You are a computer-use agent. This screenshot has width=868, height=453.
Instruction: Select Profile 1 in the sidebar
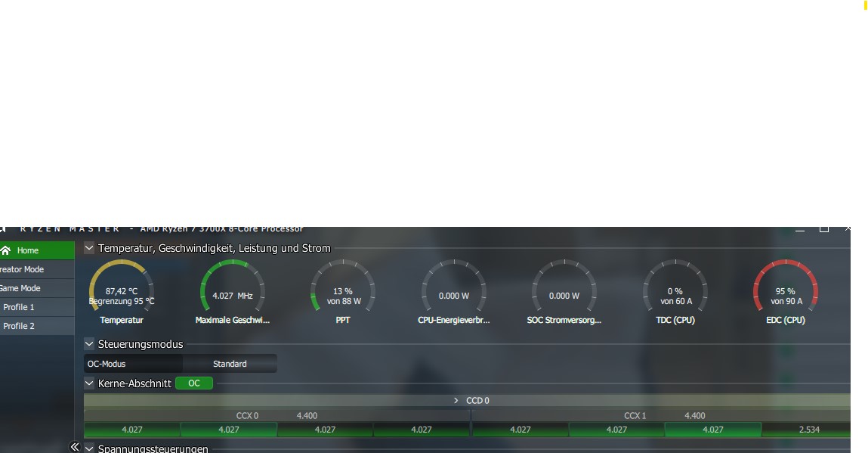(36, 307)
